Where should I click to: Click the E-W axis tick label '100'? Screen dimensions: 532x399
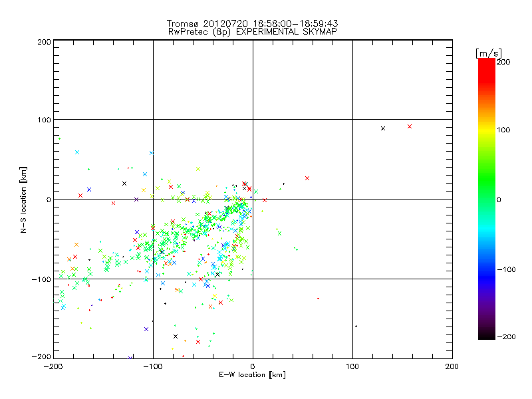click(x=352, y=366)
